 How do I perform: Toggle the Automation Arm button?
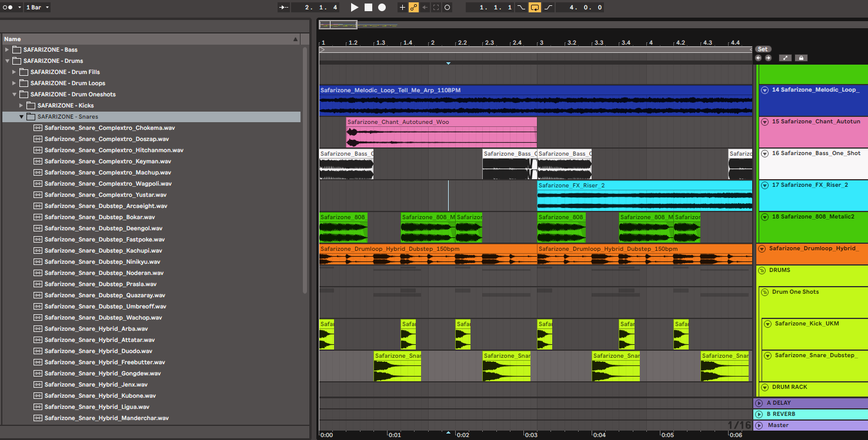point(413,8)
